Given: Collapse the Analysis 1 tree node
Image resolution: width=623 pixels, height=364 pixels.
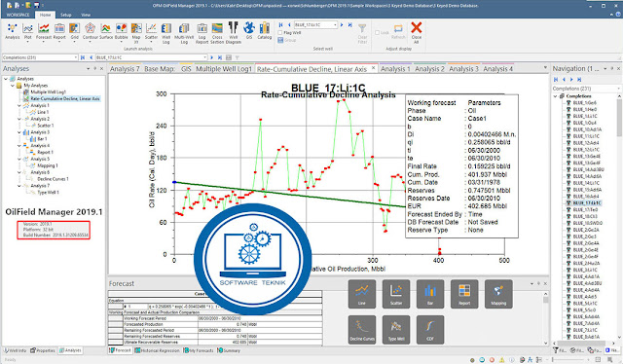Looking at the screenshot, I should click(x=19, y=106).
